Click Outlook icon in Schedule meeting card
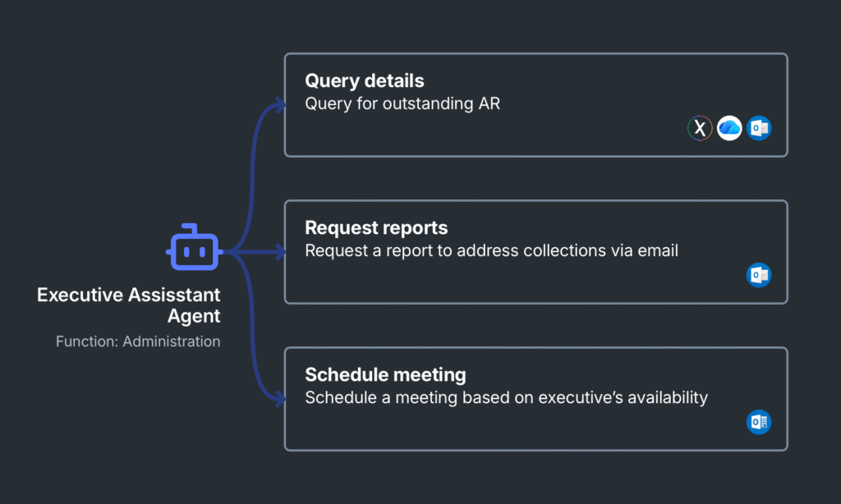This screenshot has height=504, width=841. [x=759, y=422]
